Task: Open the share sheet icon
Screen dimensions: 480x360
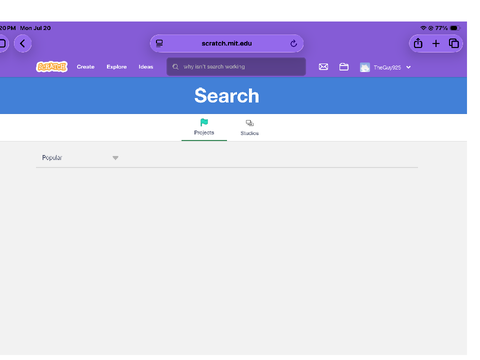Action: click(418, 43)
